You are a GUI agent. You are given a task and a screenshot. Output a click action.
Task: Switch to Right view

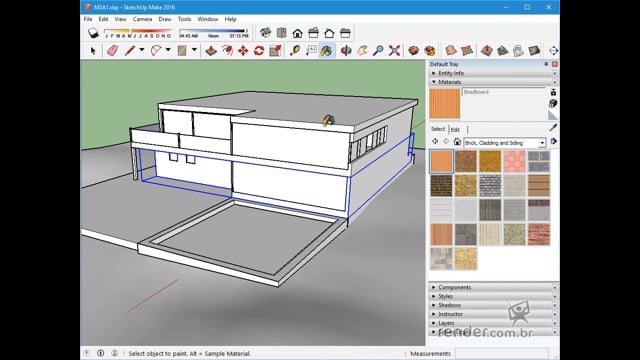point(313,33)
